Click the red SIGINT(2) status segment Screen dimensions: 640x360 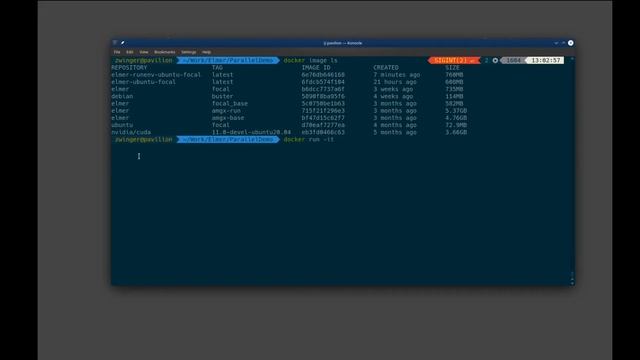tap(454, 60)
